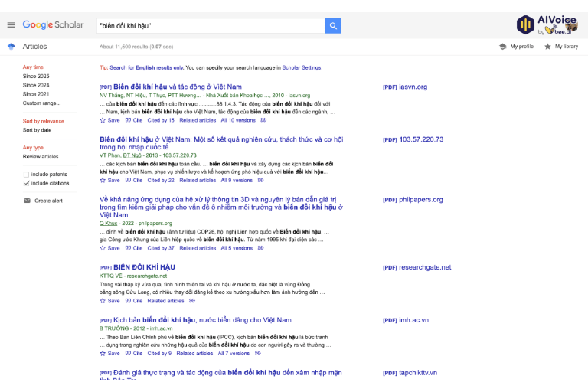Click About 11,500 results text

click(x=136, y=47)
